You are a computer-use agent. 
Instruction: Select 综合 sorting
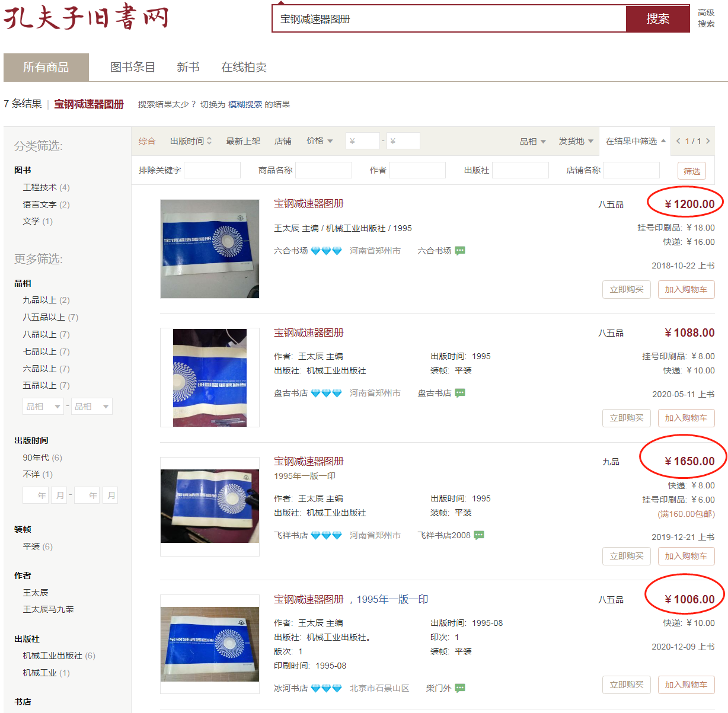point(147,141)
